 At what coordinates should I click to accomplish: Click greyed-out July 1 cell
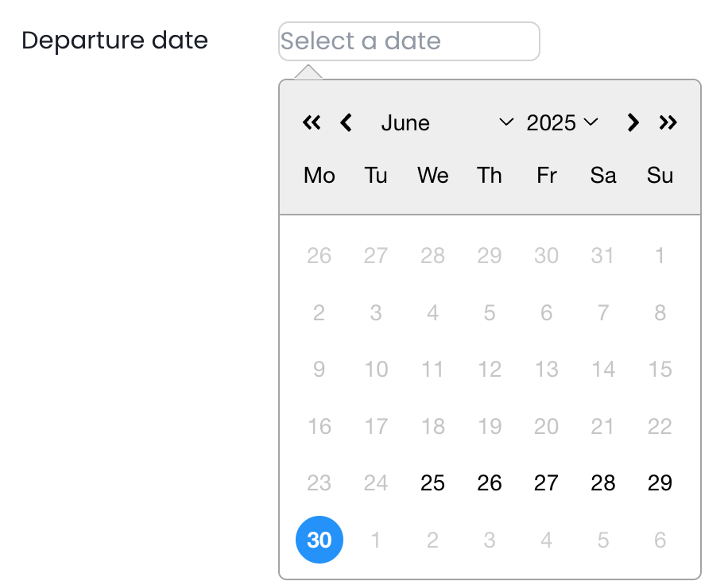point(376,540)
